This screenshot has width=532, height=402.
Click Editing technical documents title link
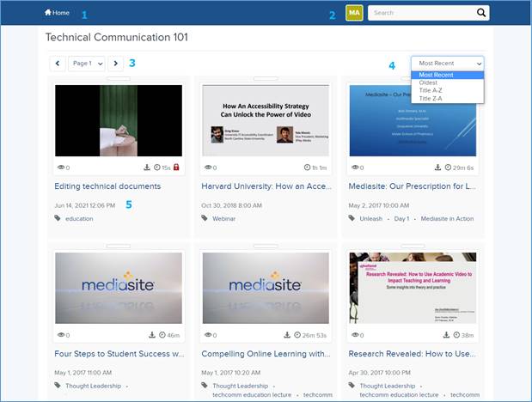coord(107,186)
